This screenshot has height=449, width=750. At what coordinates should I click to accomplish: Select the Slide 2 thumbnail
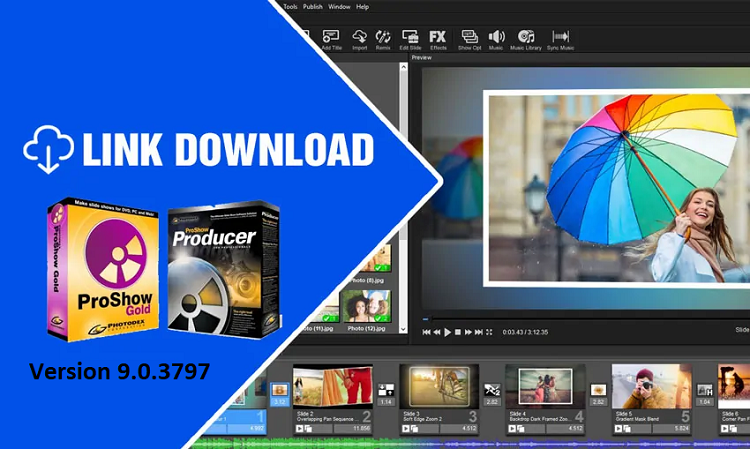(333, 386)
